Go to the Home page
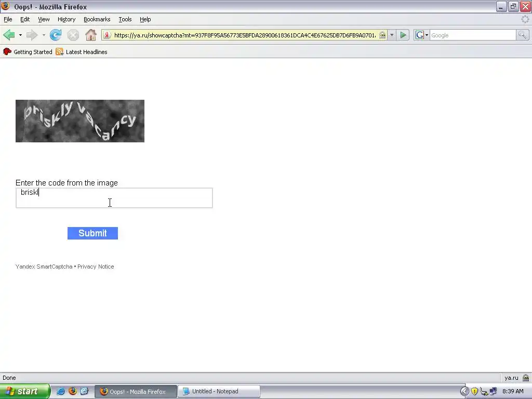Viewport: 532px width, 399px height. tap(90, 35)
